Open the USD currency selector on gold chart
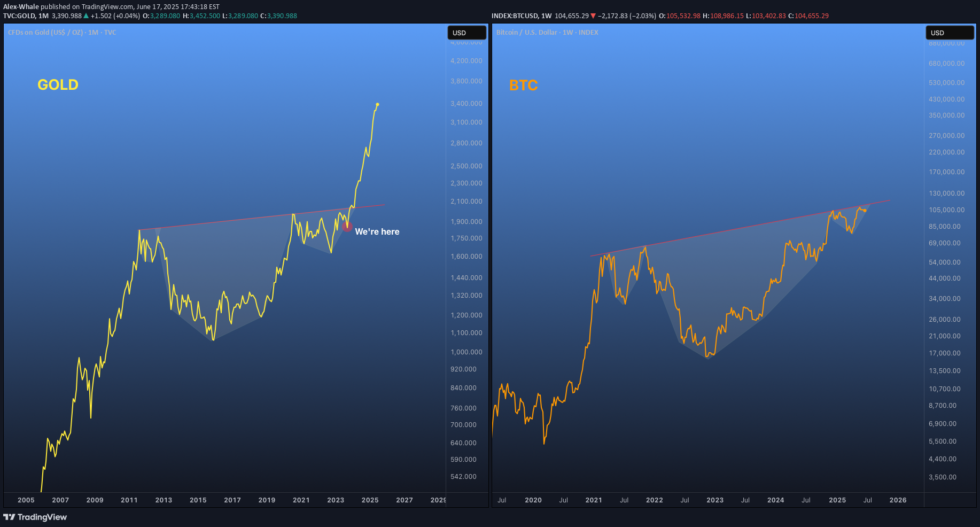 pyautogui.click(x=467, y=33)
